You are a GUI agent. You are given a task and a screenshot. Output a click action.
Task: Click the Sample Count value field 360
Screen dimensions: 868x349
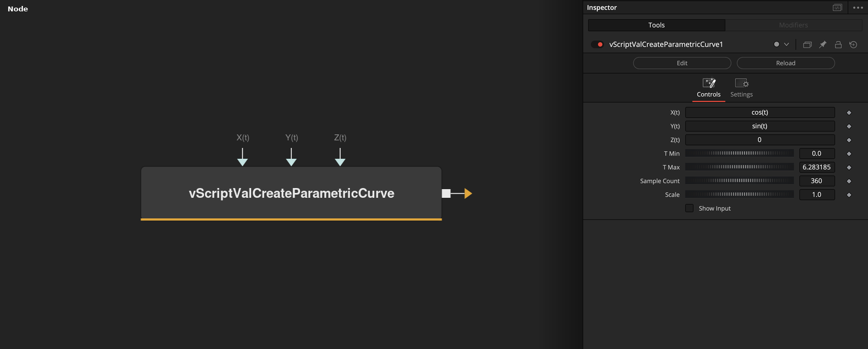click(816, 180)
